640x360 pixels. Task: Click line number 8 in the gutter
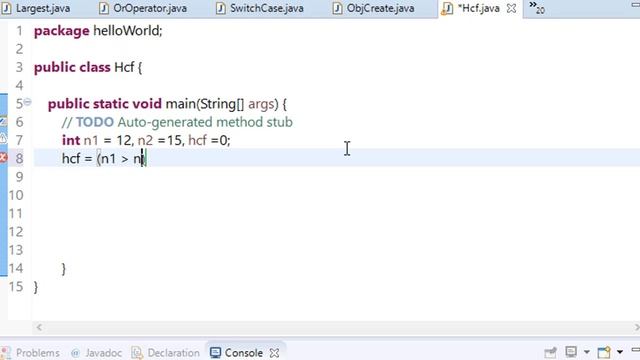click(19, 158)
